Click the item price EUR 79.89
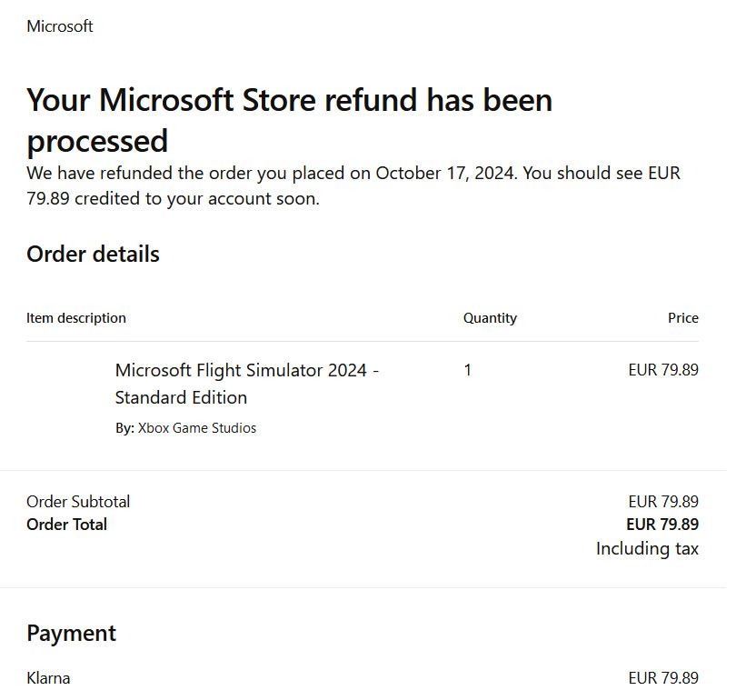The image size is (736, 700). tap(663, 370)
